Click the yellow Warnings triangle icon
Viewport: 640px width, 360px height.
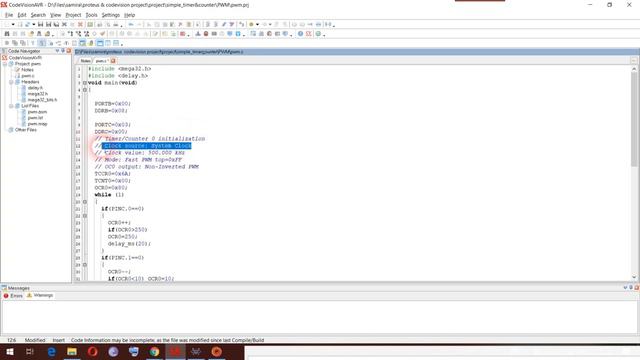point(29,295)
